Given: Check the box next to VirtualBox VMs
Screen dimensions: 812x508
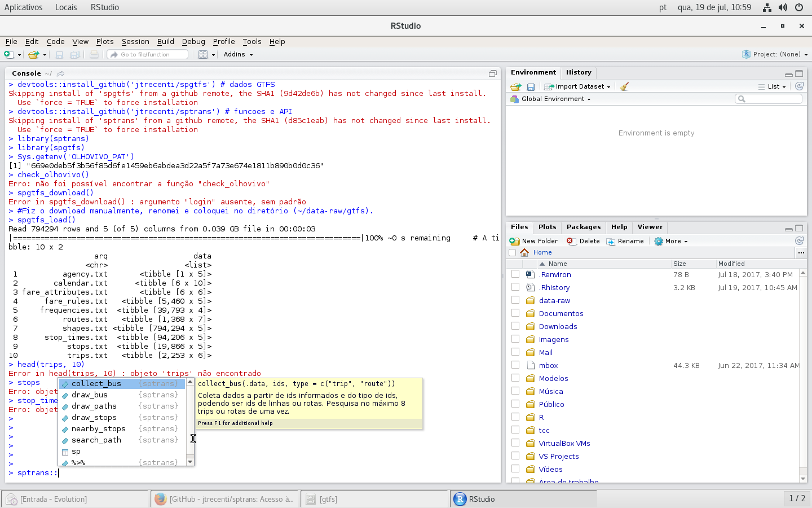Looking at the screenshot, I should [x=515, y=443].
